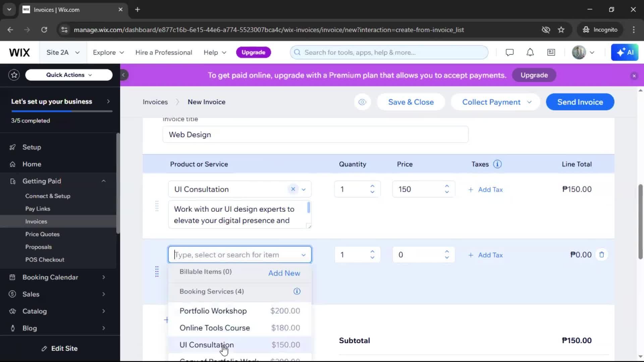The width and height of the screenshot is (644, 362).
Task: Click Add New billable item
Action: (x=284, y=273)
